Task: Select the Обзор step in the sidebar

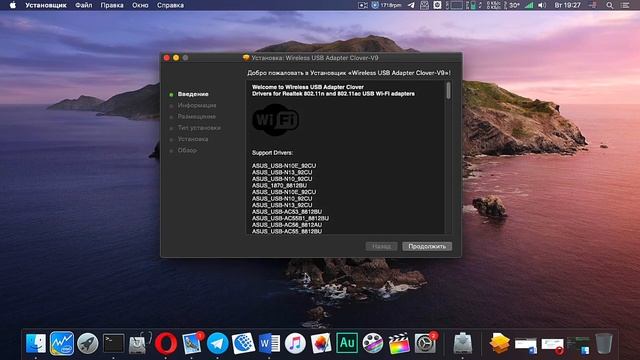Action: (x=187, y=150)
